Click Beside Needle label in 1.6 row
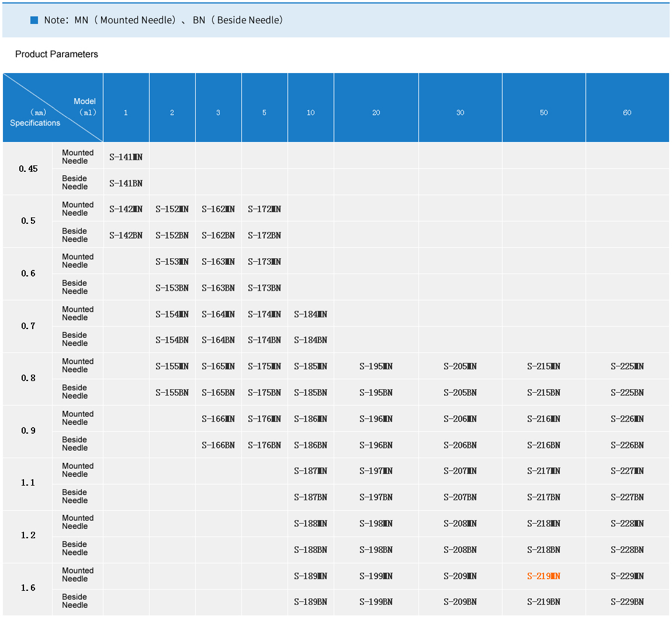The image size is (672, 637). tap(75, 601)
